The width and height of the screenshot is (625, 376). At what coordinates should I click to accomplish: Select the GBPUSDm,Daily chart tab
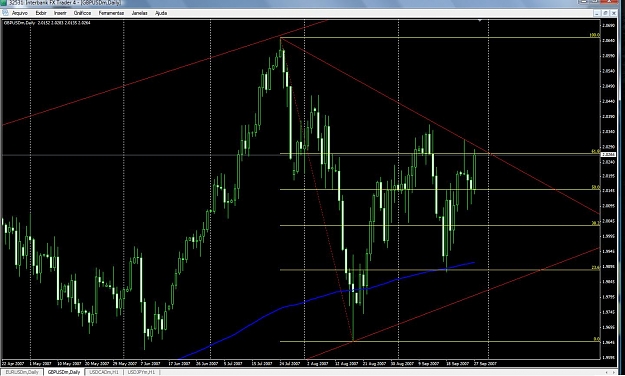tap(64, 372)
